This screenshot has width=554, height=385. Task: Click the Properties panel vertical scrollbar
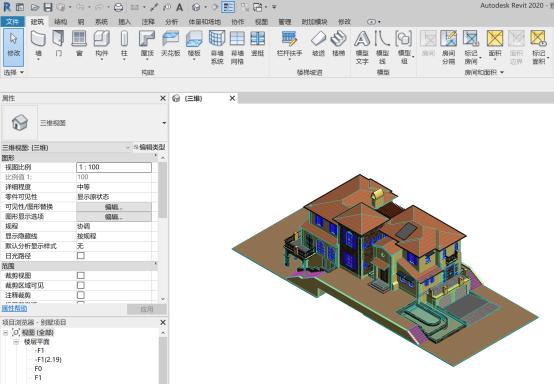point(163,190)
